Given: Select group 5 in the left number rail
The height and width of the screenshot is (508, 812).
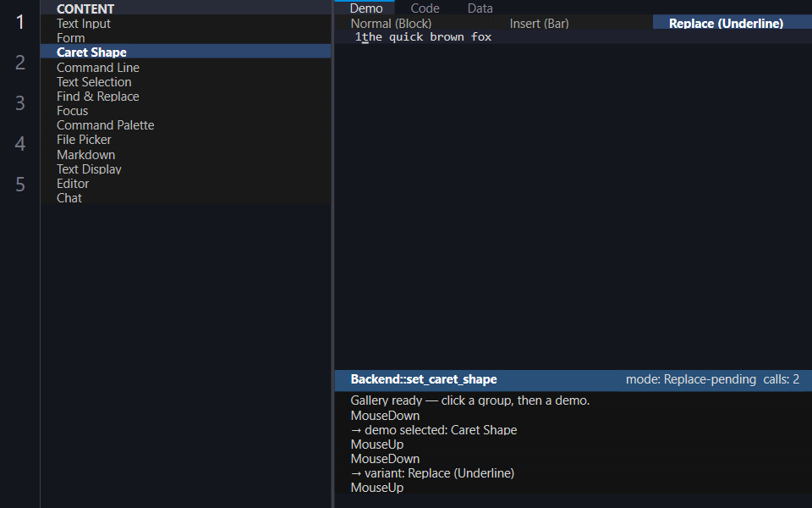Looking at the screenshot, I should coord(19,185).
